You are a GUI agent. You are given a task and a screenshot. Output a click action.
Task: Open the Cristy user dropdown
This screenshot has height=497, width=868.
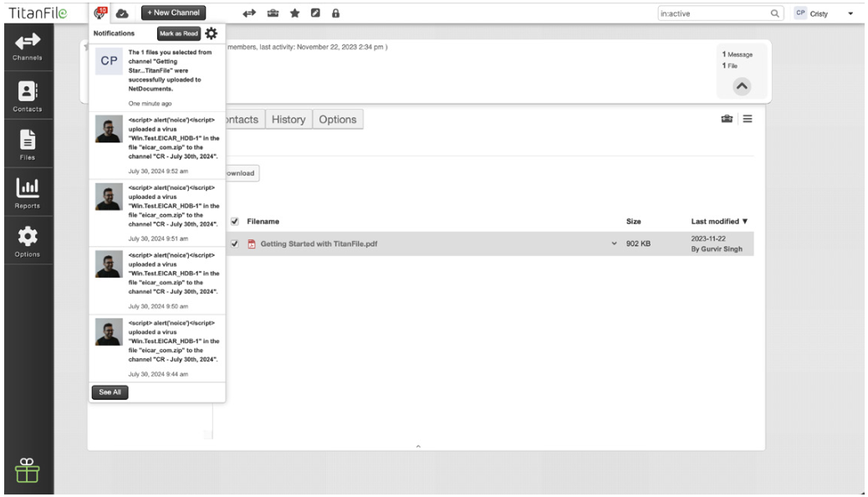(x=850, y=14)
